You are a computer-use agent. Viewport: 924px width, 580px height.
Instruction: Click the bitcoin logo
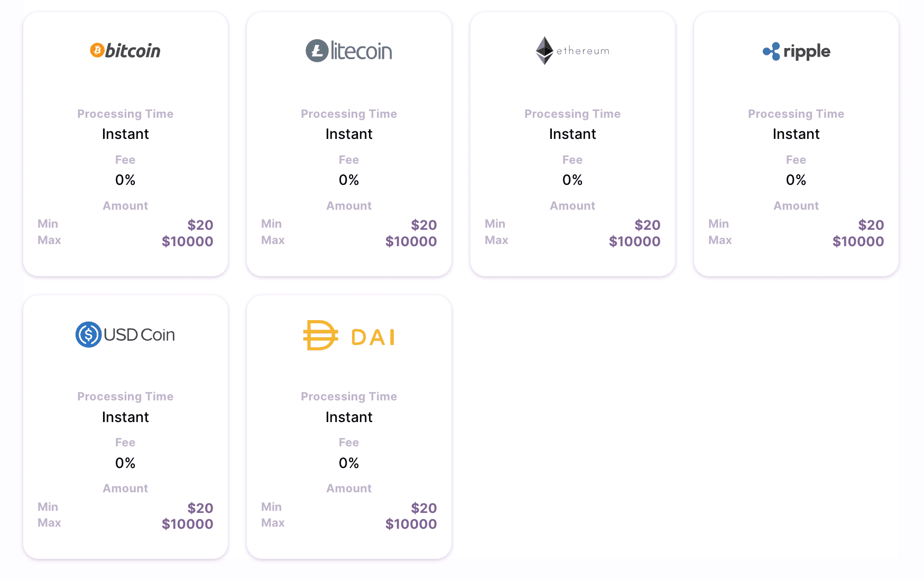[x=125, y=51]
